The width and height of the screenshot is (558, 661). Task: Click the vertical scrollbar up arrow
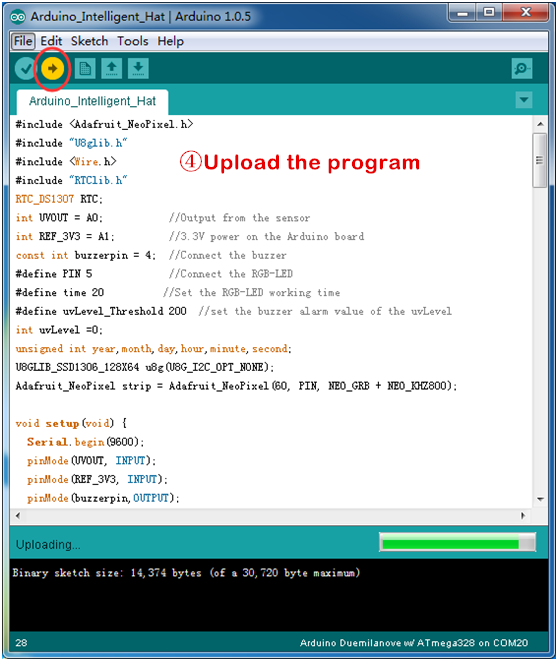(x=540, y=124)
